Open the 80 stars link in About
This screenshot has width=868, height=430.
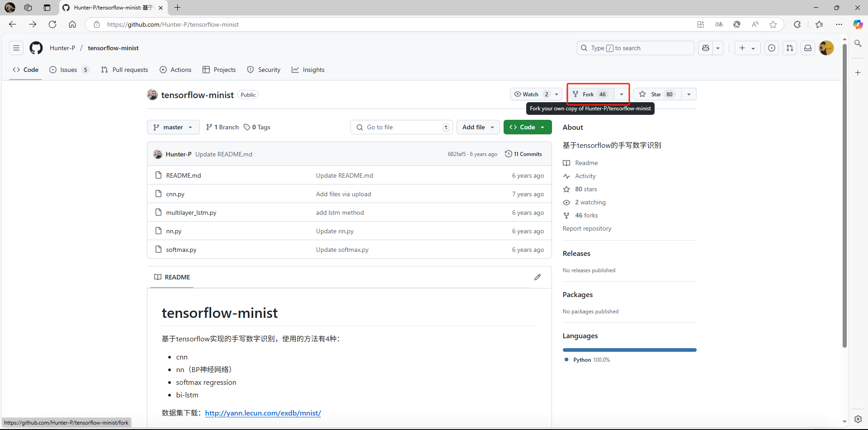click(586, 189)
